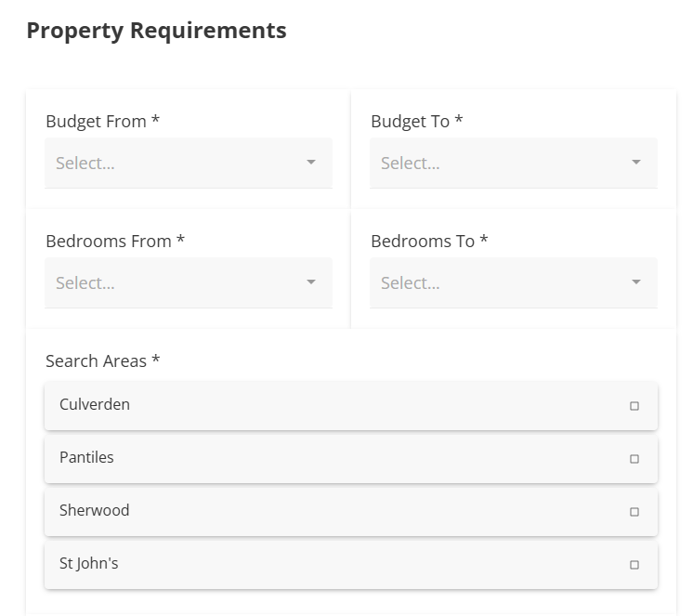This screenshot has height=616, width=693.
Task: Select the St John's search area row
Action: (325, 564)
